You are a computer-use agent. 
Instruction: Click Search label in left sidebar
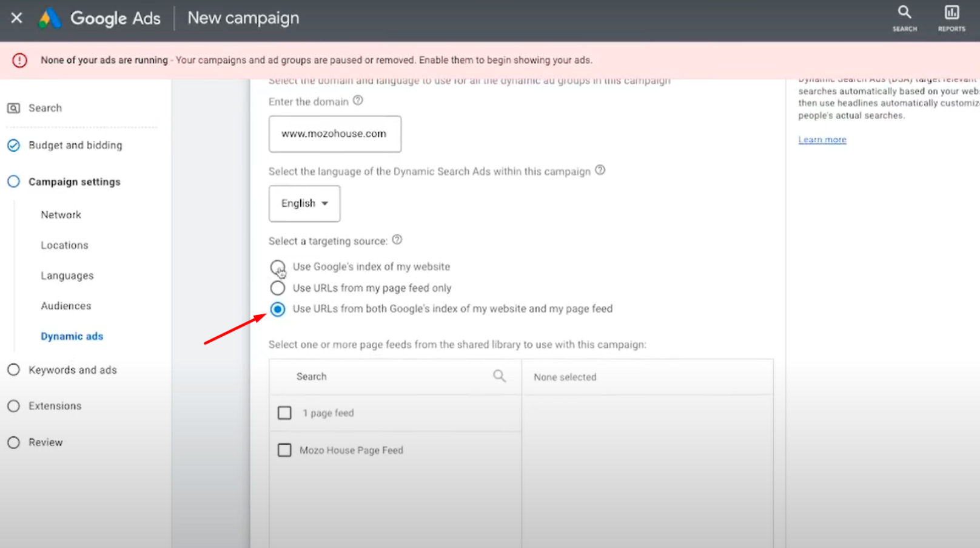coord(45,108)
